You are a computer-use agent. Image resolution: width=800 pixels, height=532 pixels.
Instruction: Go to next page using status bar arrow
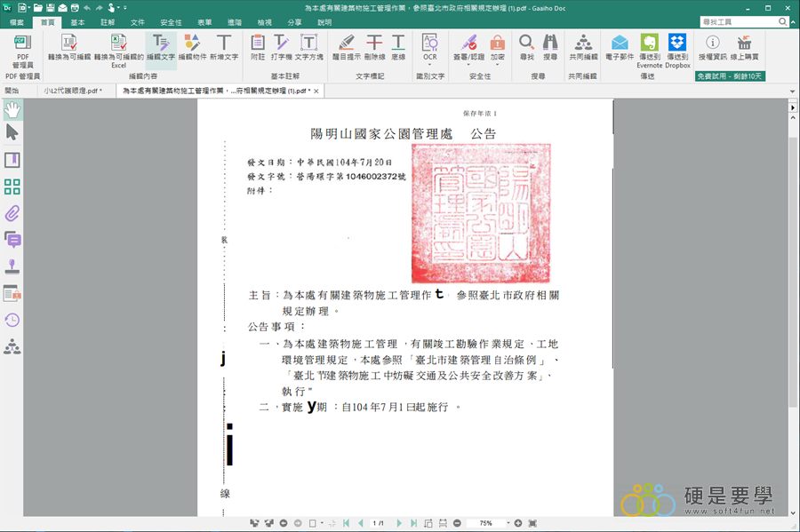click(399, 523)
